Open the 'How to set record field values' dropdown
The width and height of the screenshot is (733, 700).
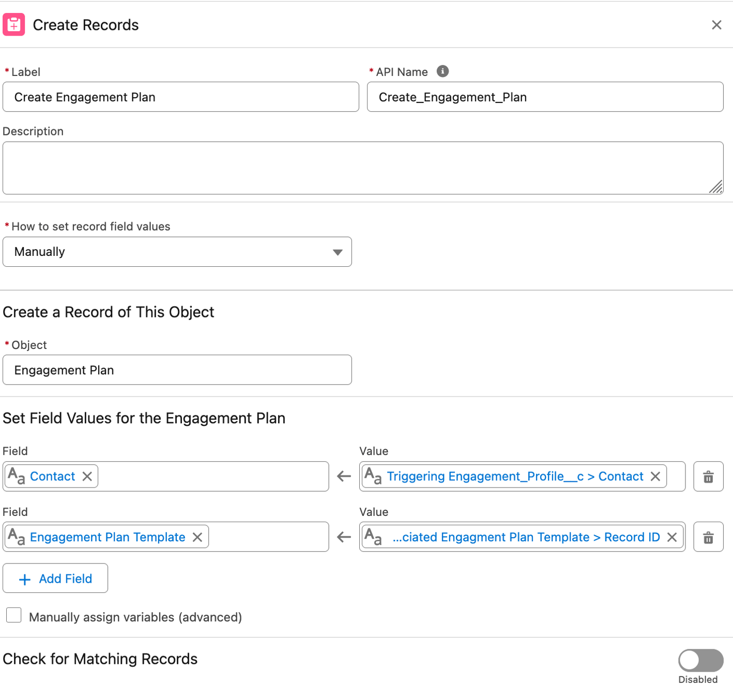click(177, 252)
